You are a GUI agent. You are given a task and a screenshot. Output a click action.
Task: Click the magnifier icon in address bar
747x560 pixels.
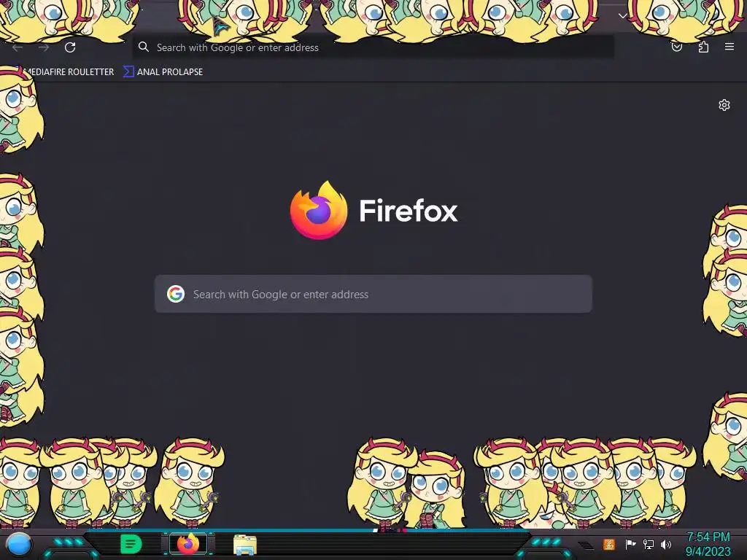(x=144, y=47)
